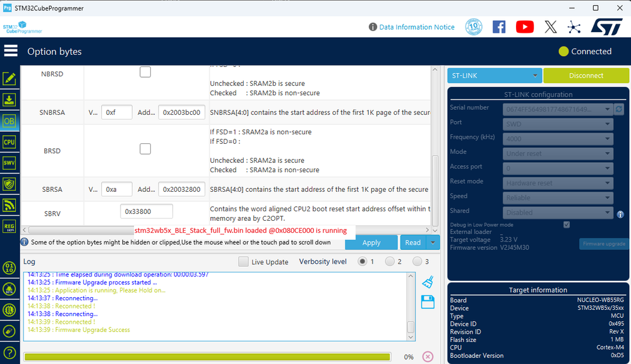Screen dimensions: 631x364
Task: Open firmware upgrade services wireless icon
Action: (9, 205)
